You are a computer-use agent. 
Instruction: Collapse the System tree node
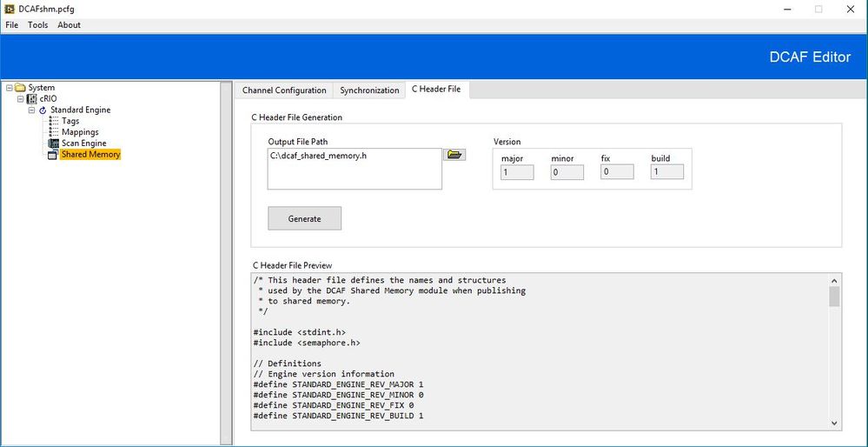(10, 88)
